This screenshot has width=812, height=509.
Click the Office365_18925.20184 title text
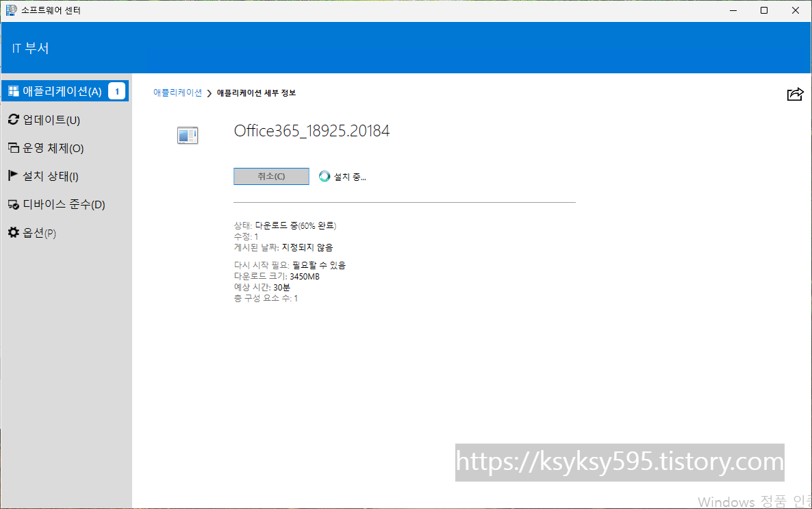click(x=312, y=131)
